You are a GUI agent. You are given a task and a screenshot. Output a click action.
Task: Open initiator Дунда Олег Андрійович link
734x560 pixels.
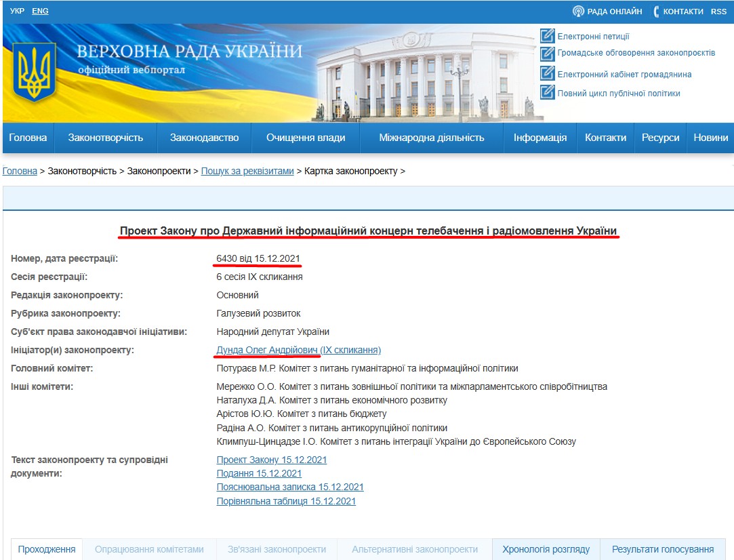[299, 351]
